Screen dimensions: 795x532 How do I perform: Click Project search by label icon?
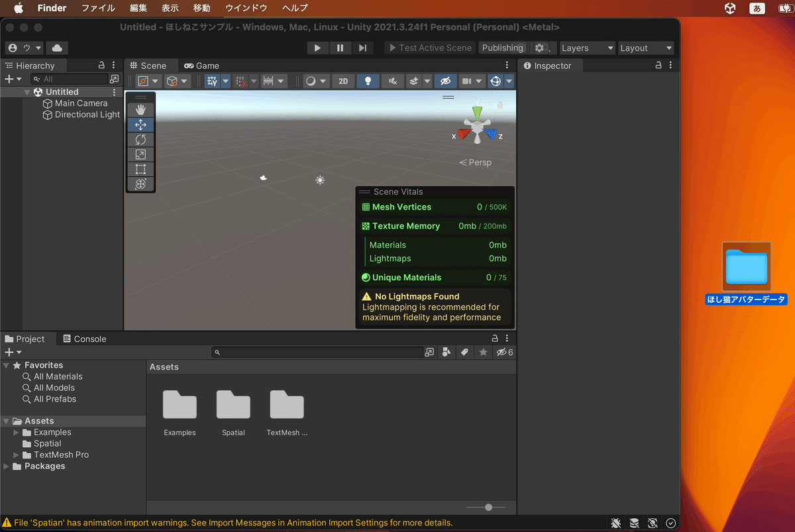(x=464, y=352)
